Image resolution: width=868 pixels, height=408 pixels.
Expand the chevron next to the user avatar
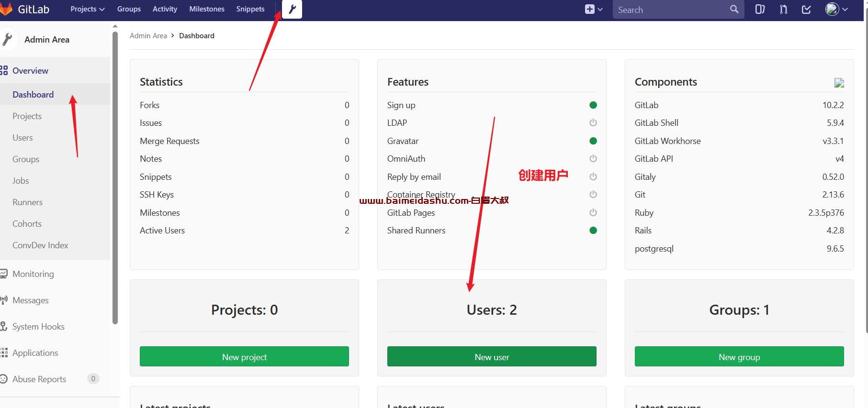tap(845, 9)
